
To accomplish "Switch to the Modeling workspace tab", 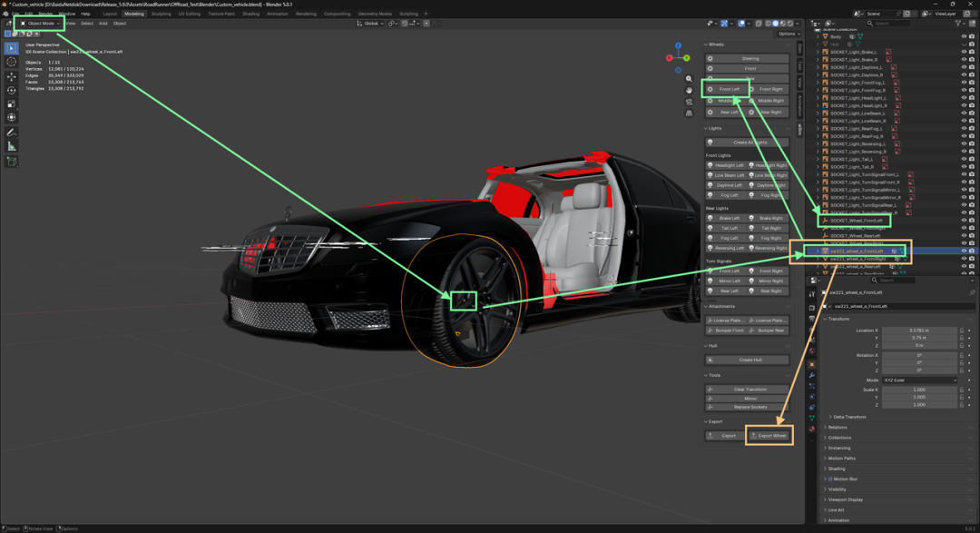I will tap(133, 14).
